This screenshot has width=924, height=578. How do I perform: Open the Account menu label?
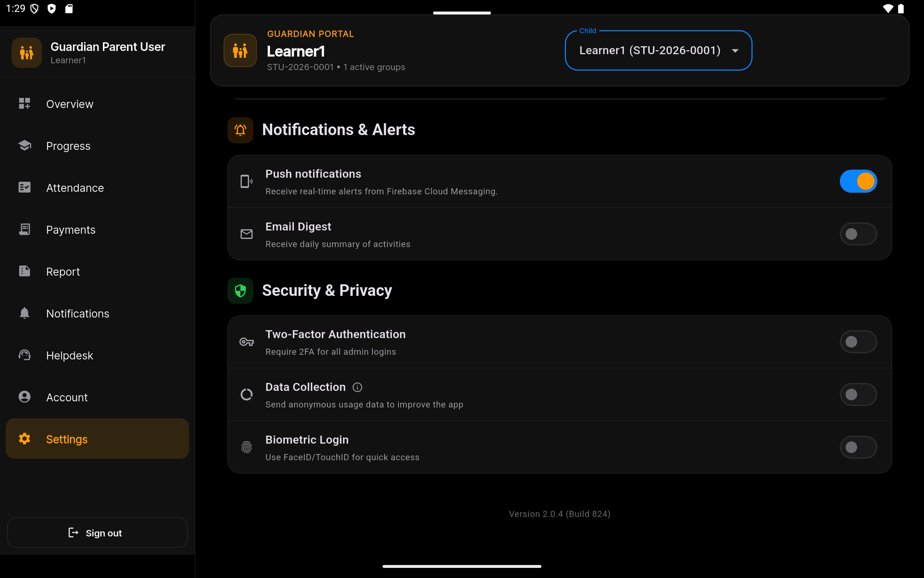point(67,398)
